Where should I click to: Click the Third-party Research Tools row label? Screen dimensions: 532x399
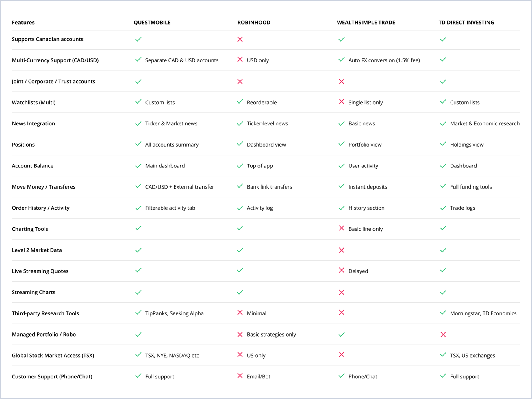[x=45, y=313]
